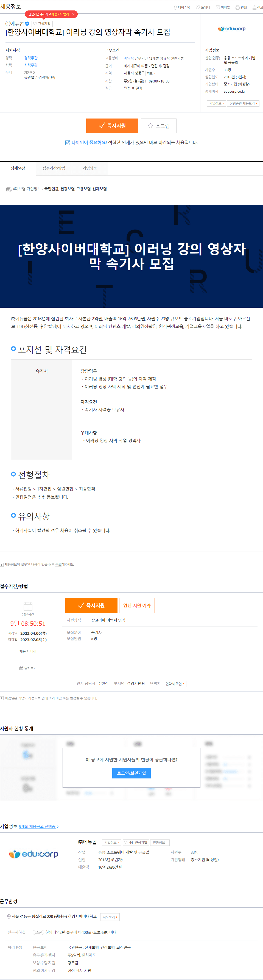
Task: Click the 안심 지원 예약 button
Action: pos(137,606)
